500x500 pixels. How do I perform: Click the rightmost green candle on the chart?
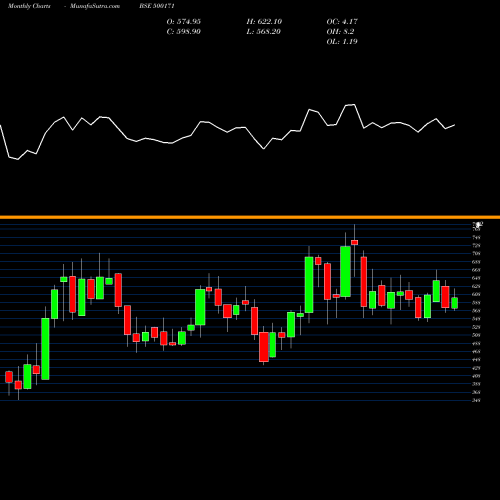click(x=454, y=303)
